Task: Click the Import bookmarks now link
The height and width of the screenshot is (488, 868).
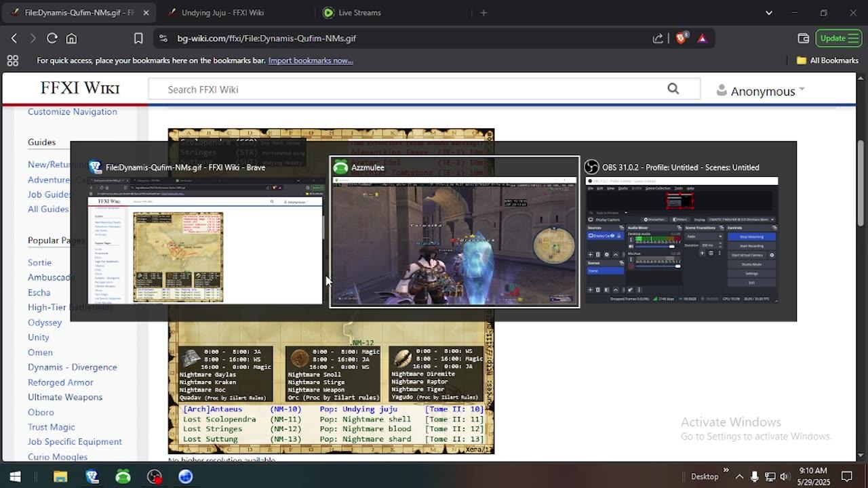Action: click(311, 60)
